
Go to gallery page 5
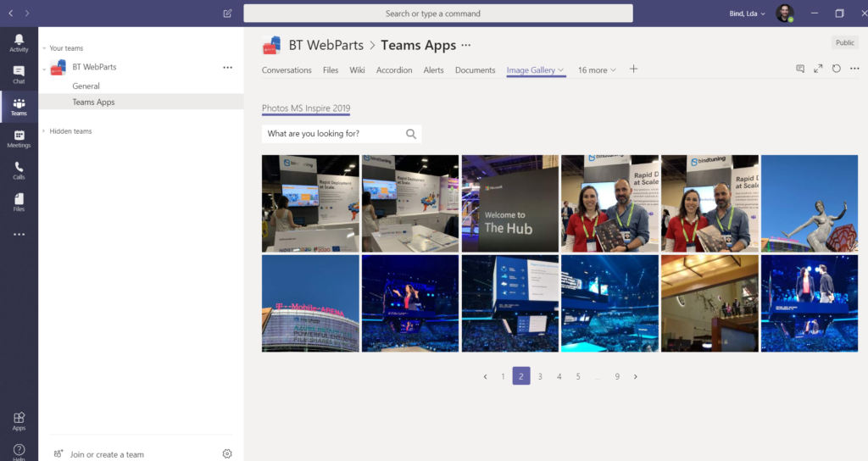pyautogui.click(x=578, y=376)
